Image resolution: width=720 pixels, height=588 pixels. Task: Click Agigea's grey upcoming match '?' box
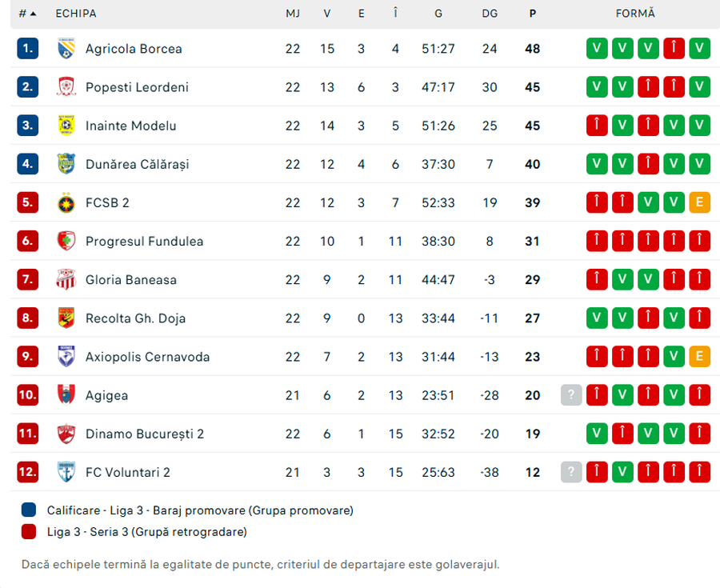[570, 395]
